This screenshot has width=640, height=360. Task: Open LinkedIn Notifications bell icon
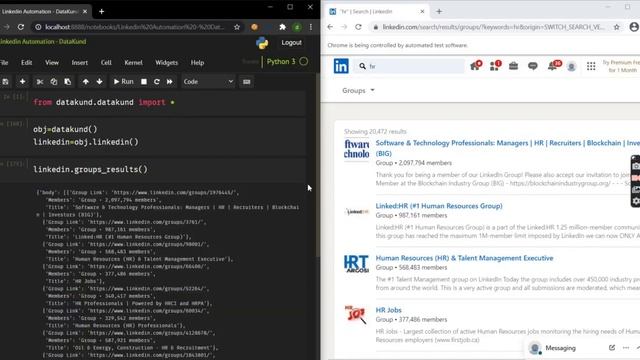(553, 65)
